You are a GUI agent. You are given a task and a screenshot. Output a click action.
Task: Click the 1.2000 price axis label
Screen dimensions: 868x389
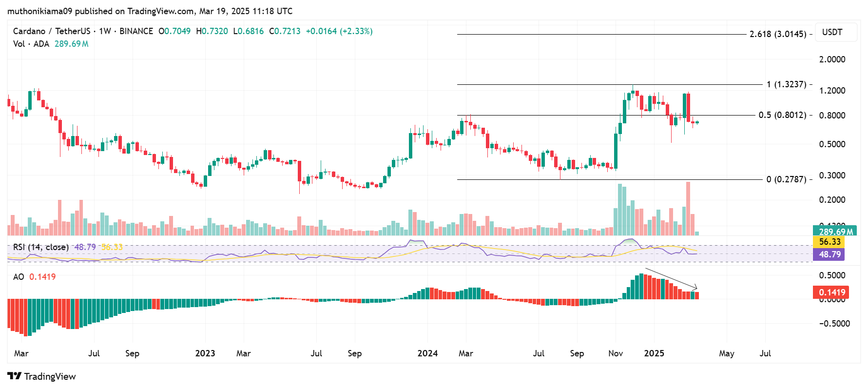(832, 91)
